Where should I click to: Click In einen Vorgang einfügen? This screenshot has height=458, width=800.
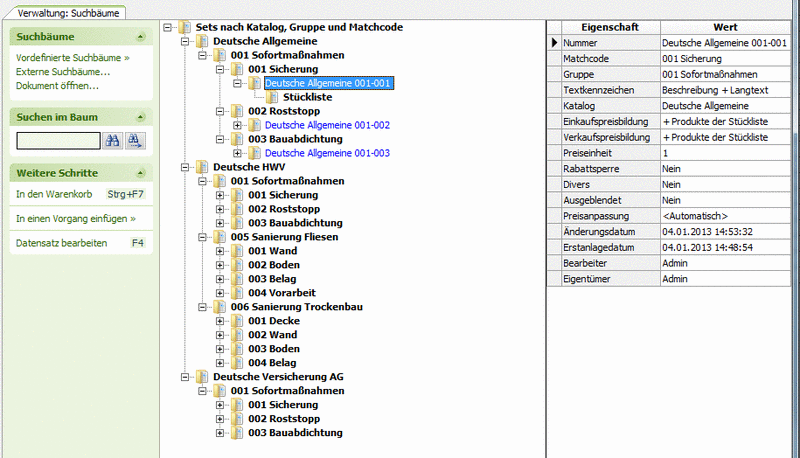(76, 219)
